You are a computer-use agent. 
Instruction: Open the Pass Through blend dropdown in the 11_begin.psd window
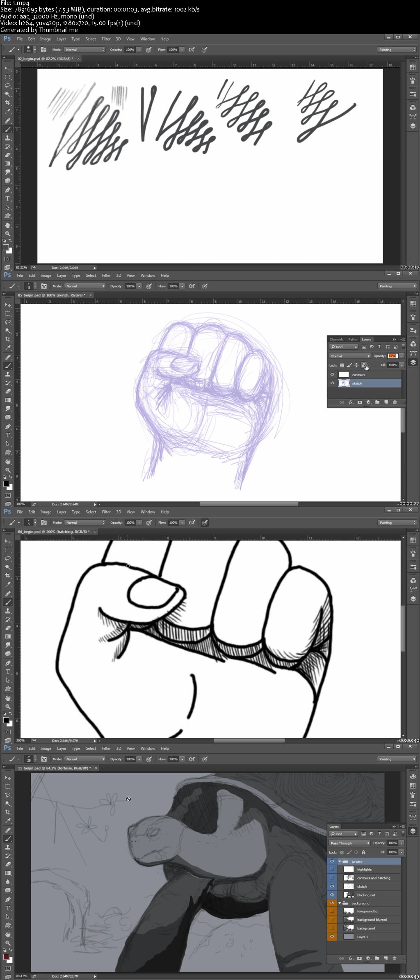coord(349,843)
